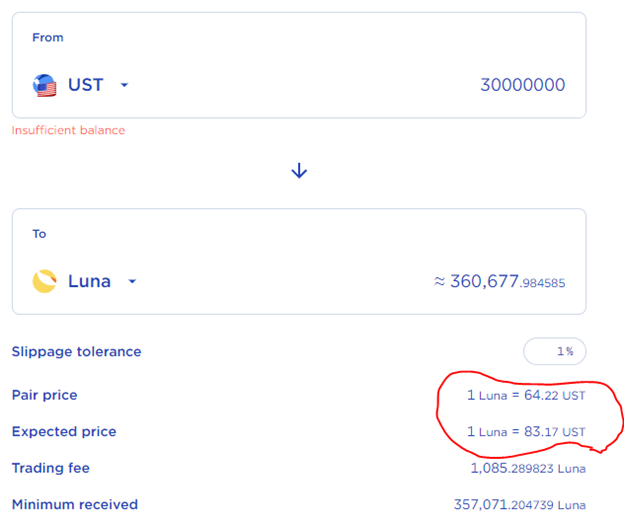The width and height of the screenshot is (624, 522).
Task: Click the 1 Luna = 83.17 UST value
Action: (x=526, y=432)
